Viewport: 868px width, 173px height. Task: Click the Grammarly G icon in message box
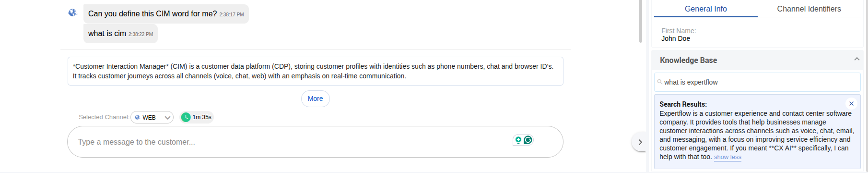pos(528,140)
